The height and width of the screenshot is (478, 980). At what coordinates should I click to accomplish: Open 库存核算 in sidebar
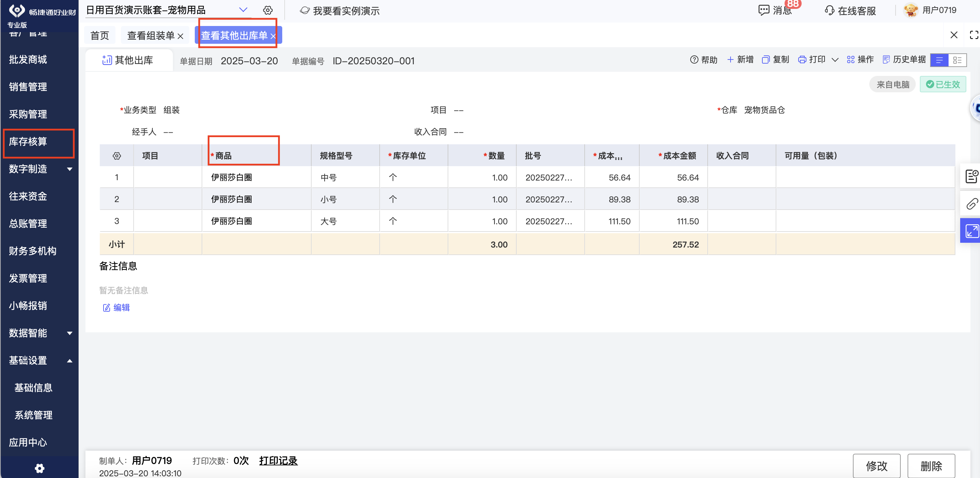pyautogui.click(x=28, y=142)
